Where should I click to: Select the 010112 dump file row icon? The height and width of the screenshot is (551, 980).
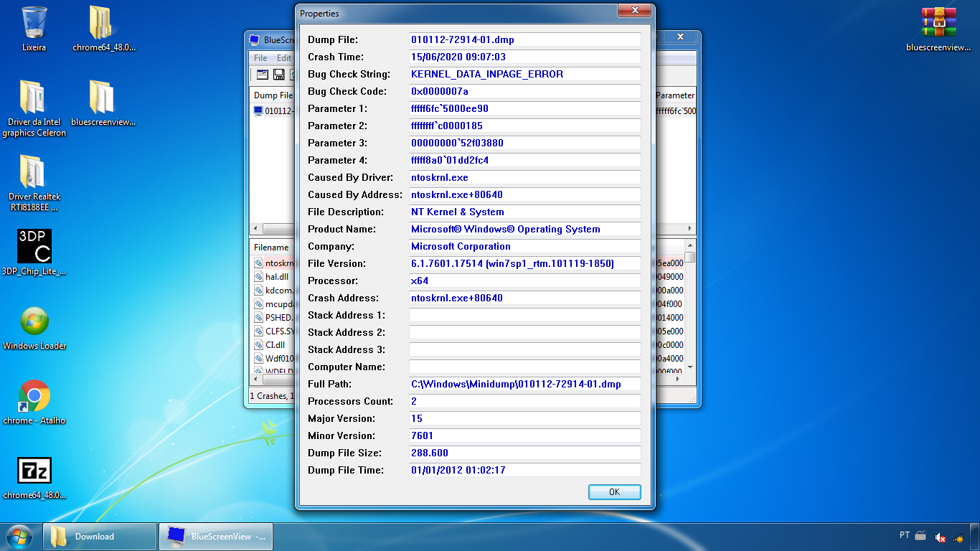point(258,111)
